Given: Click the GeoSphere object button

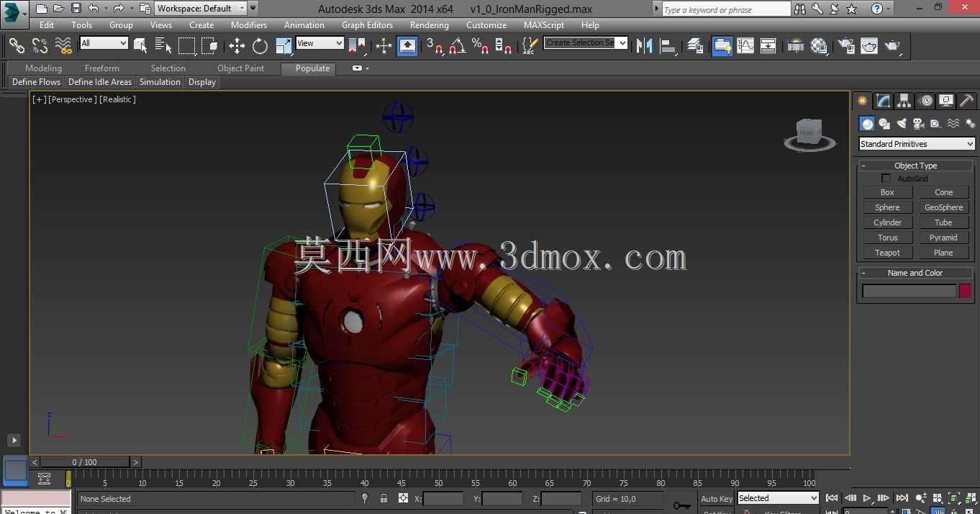Looking at the screenshot, I should point(943,207).
